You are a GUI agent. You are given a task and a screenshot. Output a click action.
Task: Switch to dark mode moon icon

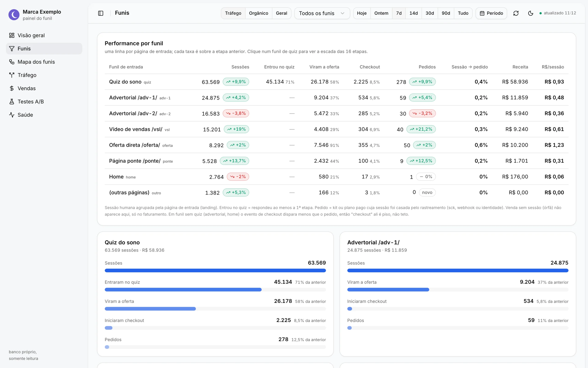point(531,13)
